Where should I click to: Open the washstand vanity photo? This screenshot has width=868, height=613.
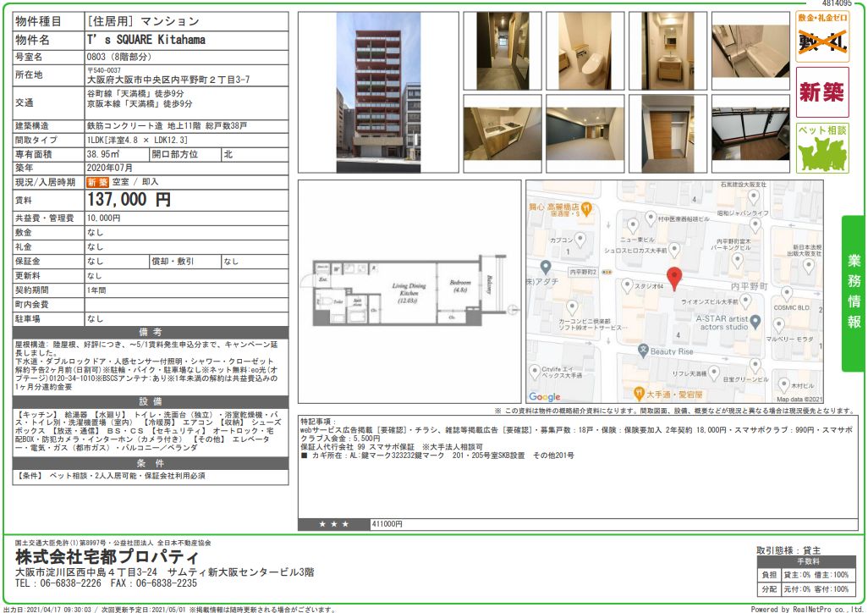[667, 51]
